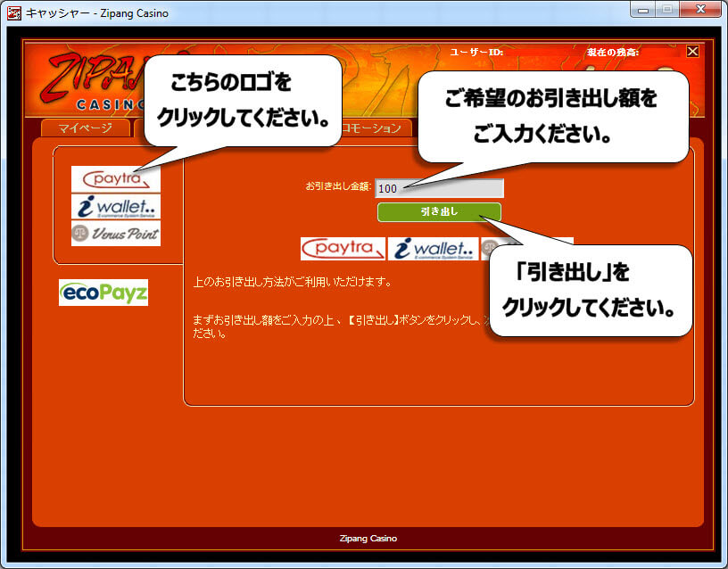Maximize the Zipang Casino window
Image resolution: width=728 pixels, height=569 pixels.
click(x=667, y=10)
